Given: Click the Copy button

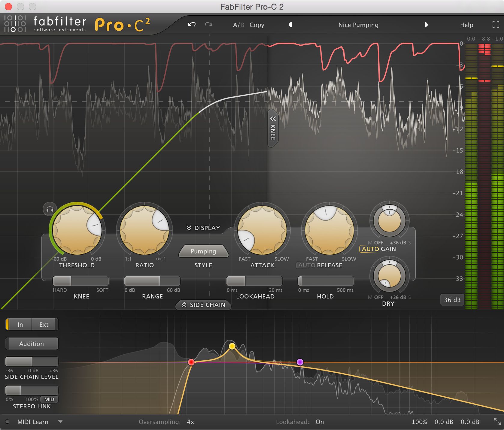Looking at the screenshot, I should pyautogui.click(x=257, y=25).
